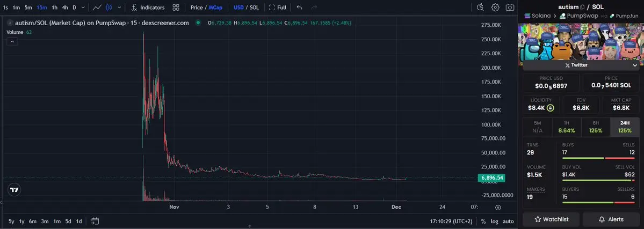Screen dimensions: 644x229
Task: Toggle log scale mode
Action: pyautogui.click(x=495, y=221)
